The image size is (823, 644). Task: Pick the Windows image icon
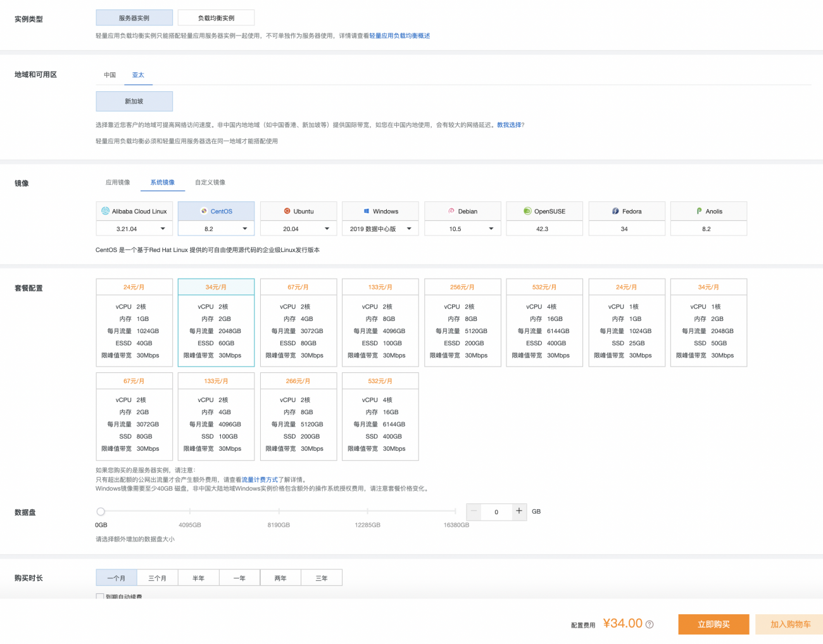click(x=367, y=211)
